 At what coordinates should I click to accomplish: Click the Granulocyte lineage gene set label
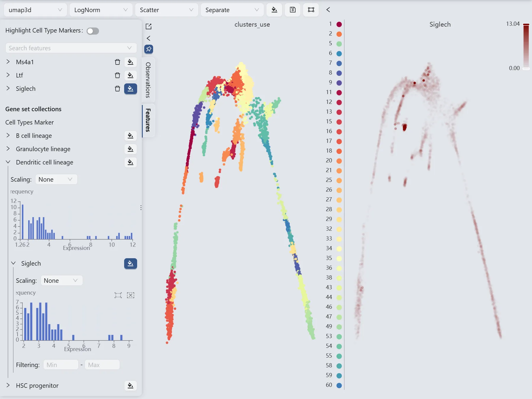coord(43,149)
